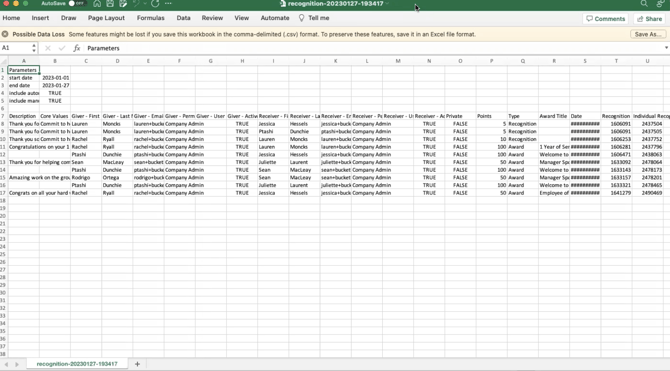Click the document icon beside the file name
Screen dimensions: 670x371
click(x=282, y=3)
